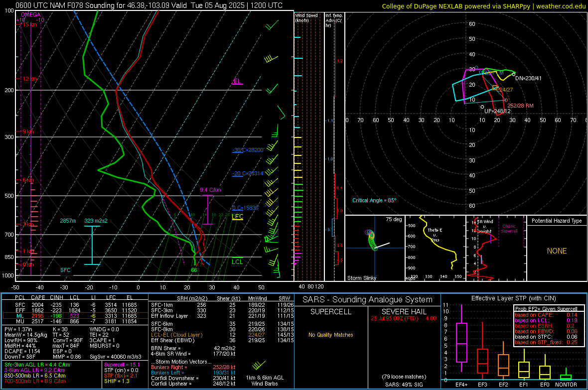
Task: Click the 0 C=15836' freezing level label
Action: [x=245, y=208]
